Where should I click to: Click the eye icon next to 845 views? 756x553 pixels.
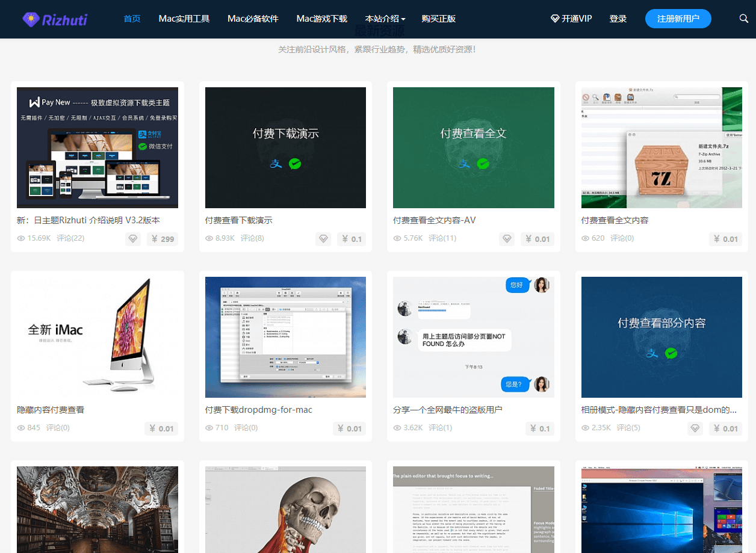point(21,428)
